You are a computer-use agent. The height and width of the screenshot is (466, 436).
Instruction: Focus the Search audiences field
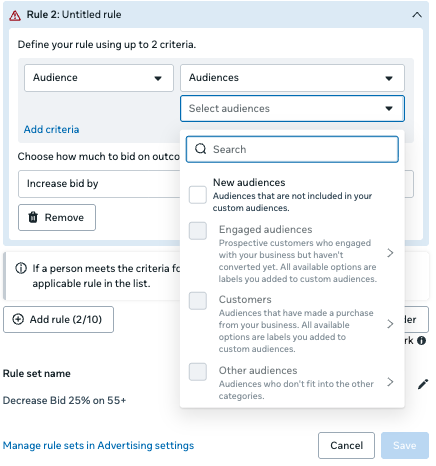click(292, 149)
